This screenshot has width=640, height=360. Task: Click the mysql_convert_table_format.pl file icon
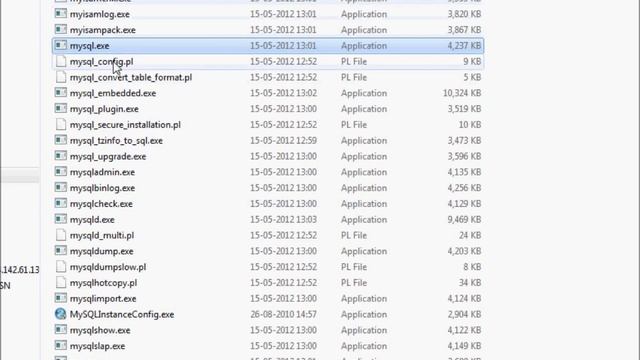click(x=60, y=77)
